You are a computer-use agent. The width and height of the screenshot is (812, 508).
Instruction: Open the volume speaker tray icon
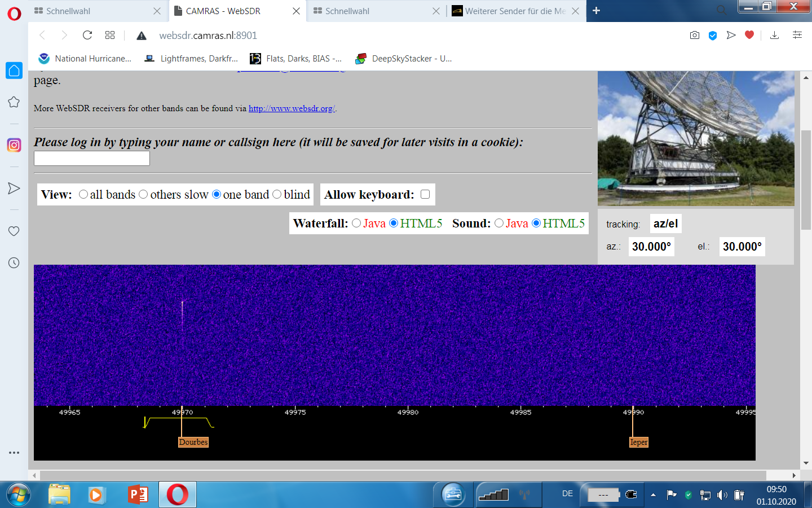(722, 495)
